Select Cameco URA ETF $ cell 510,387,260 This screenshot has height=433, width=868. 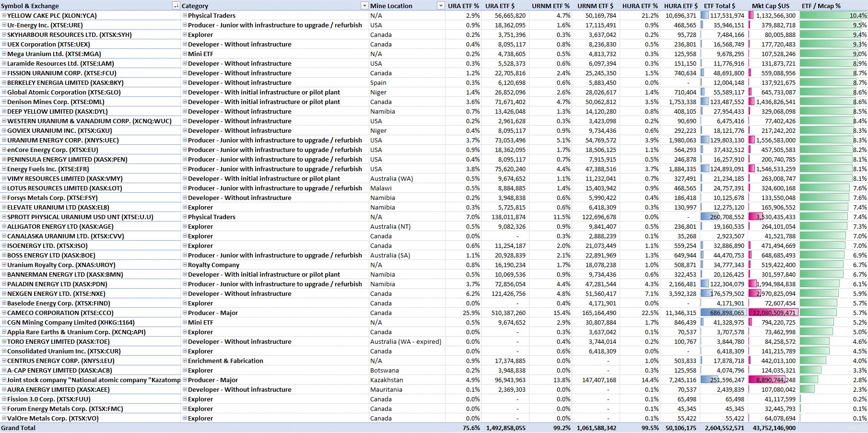click(x=504, y=313)
